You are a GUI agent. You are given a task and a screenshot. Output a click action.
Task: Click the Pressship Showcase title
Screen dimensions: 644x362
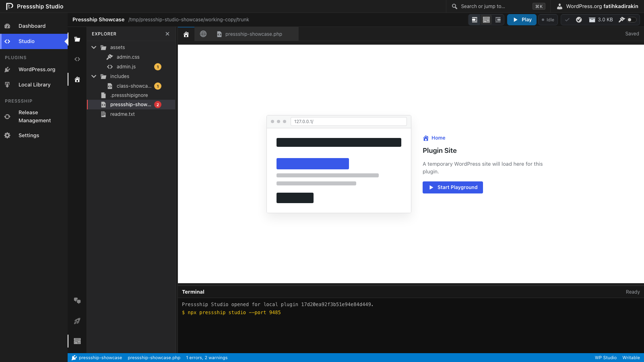(98, 20)
